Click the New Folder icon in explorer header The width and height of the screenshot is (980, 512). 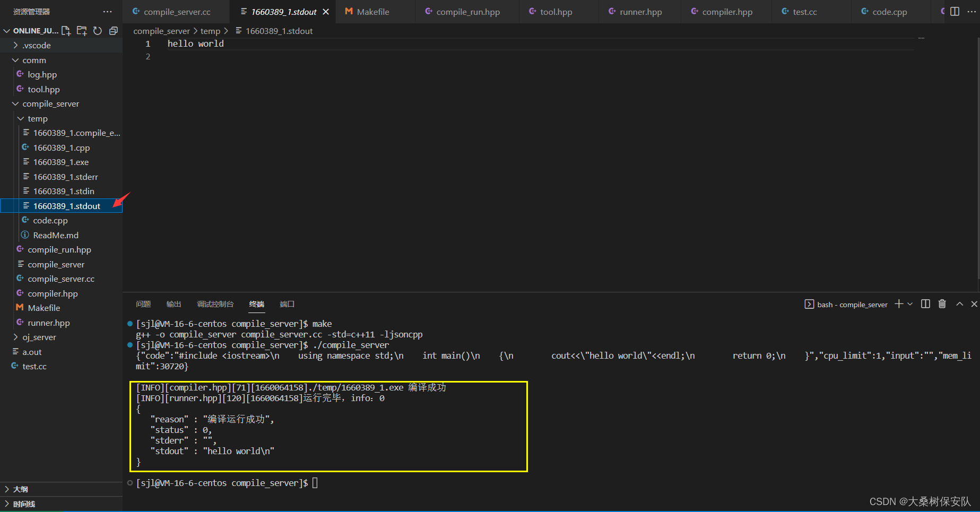tap(82, 31)
